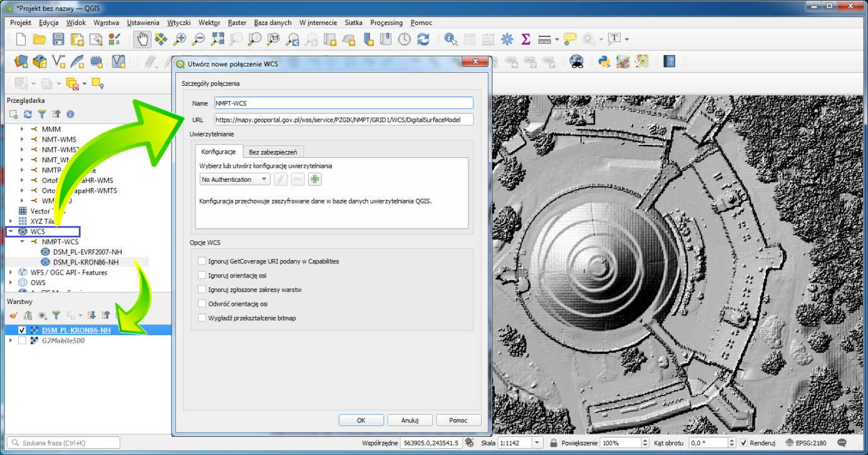Switch to Bez zabezpieczeń tab

[x=274, y=152]
